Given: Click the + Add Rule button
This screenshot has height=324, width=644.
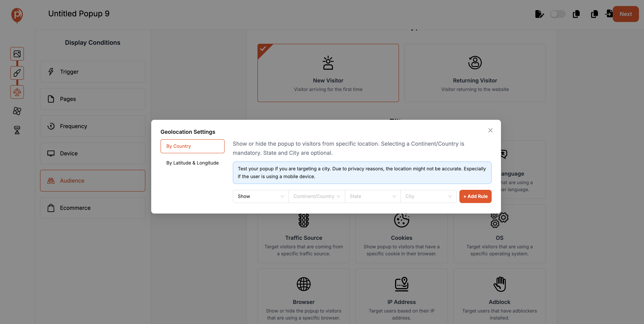Looking at the screenshot, I should click(475, 196).
